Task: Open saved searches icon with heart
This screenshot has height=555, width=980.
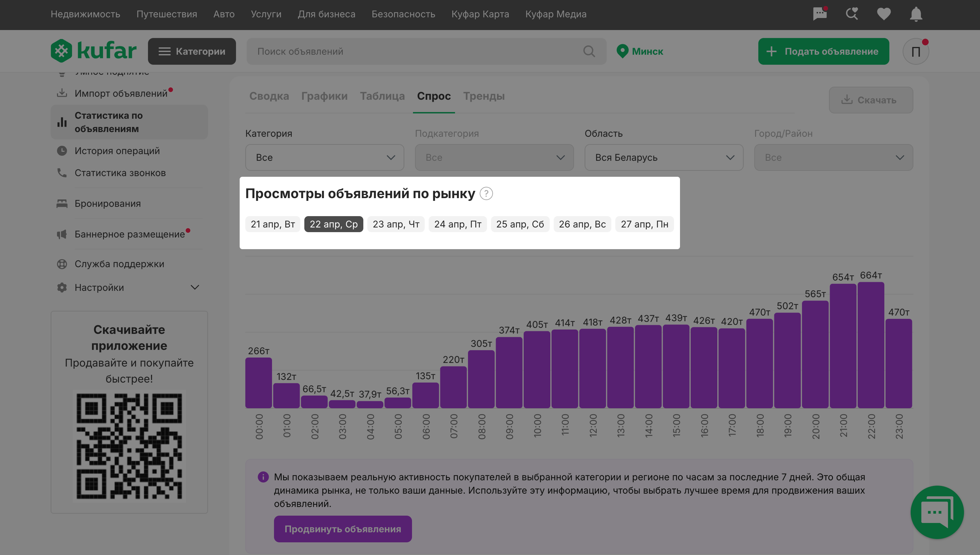Action: tap(852, 14)
